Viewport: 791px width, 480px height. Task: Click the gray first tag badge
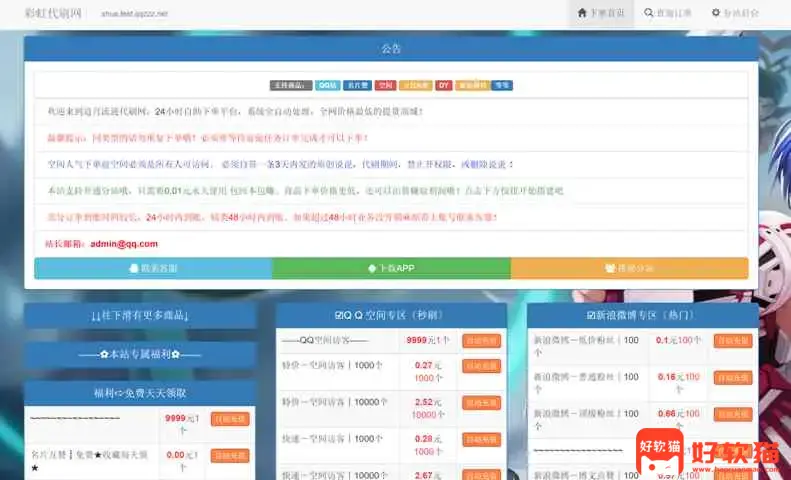pyautogui.click(x=291, y=86)
